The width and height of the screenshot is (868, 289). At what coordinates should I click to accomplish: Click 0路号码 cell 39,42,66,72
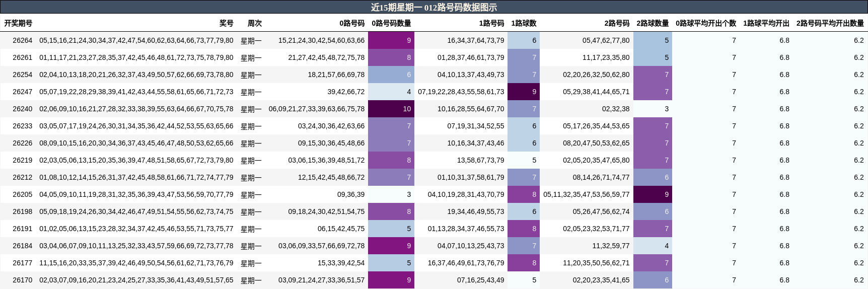346,92
